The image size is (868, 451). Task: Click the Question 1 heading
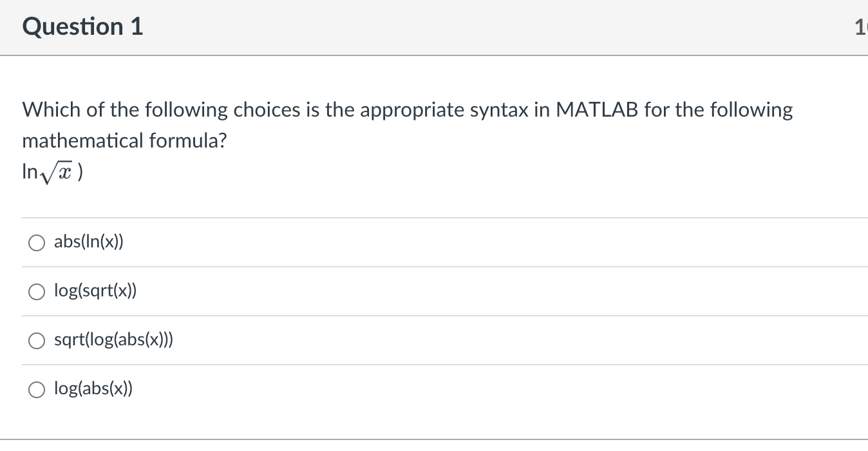point(82,27)
